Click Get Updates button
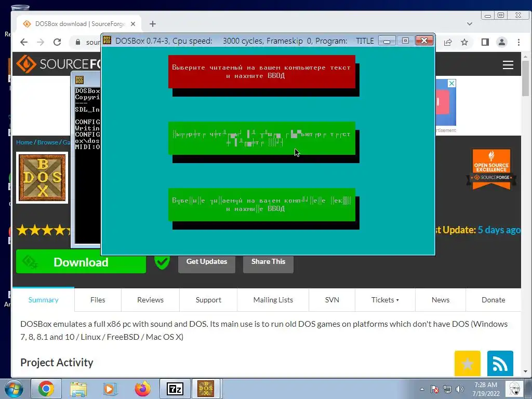The width and height of the screenshot is (532, 399). coord(207,262)
